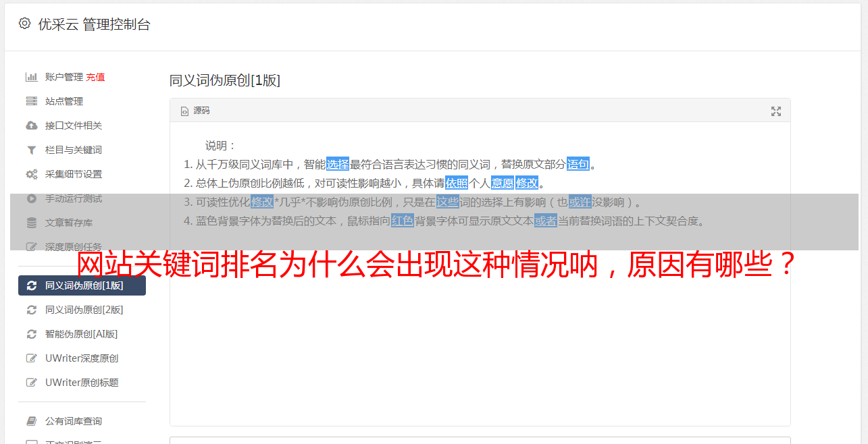This screenshot has height=444, width=868.
Task: Toggle fullscreen editor expand icon
Action: point(776,111)
